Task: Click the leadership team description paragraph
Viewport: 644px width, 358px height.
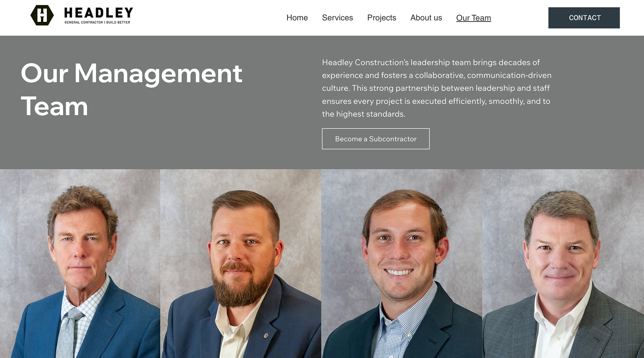Action: click(436, 88)
